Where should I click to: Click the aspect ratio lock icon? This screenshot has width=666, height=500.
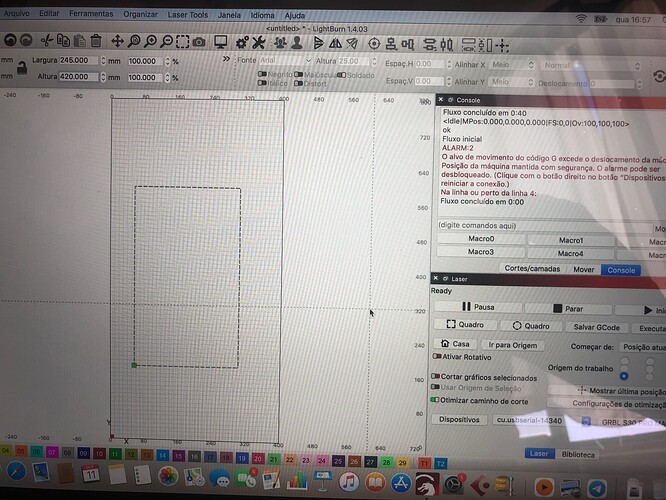click(x=19, y=67)
